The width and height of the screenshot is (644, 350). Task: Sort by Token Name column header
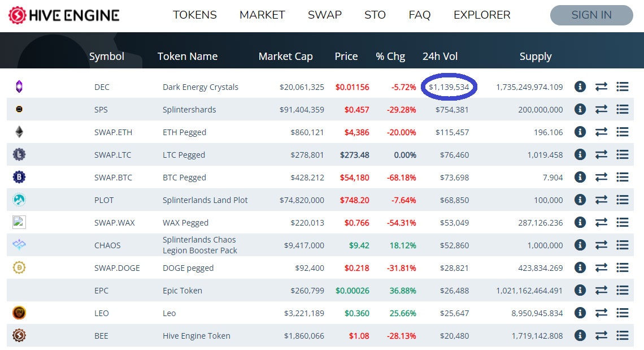click(188, 57)
